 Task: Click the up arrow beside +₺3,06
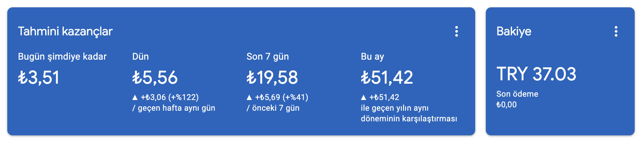coord(135,97)
